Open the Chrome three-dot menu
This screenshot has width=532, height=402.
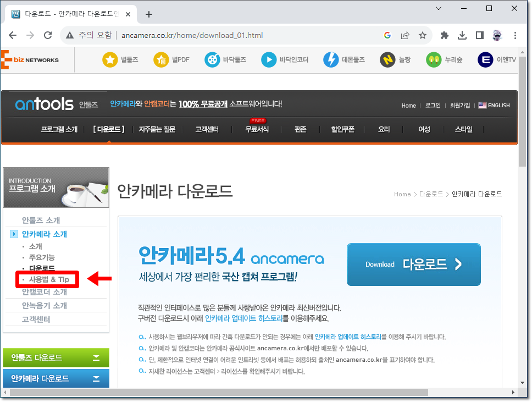tap(515, 35)
